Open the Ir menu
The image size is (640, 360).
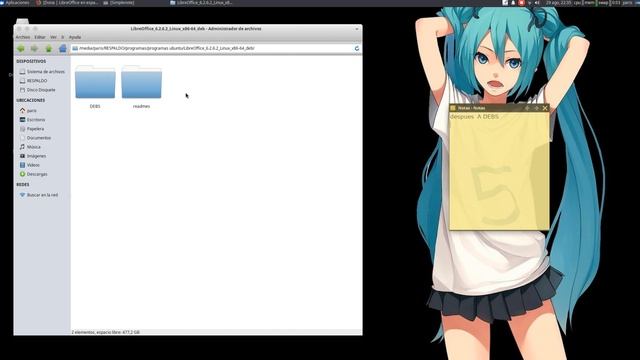pyautogui.click(x=63, y=37)
